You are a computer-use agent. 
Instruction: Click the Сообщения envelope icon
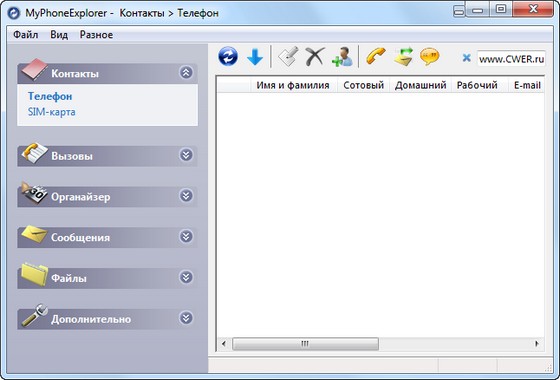[x=34, y=234]
